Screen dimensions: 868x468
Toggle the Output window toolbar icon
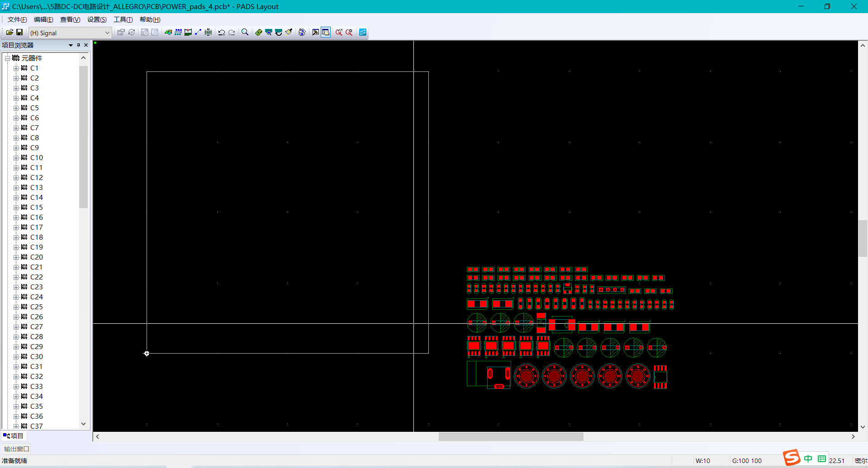click(x=316, y=33)
